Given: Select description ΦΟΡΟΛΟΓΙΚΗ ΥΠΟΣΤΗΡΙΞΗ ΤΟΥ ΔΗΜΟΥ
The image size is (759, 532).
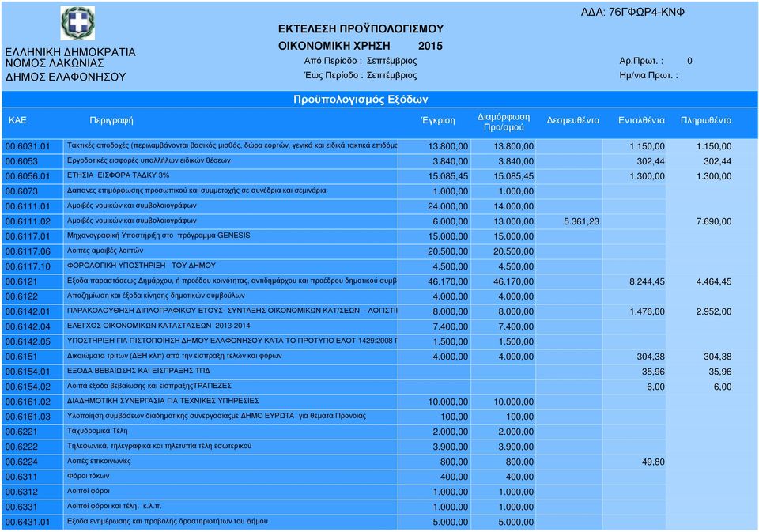Looking at the screenshot, I should point(142,266).
